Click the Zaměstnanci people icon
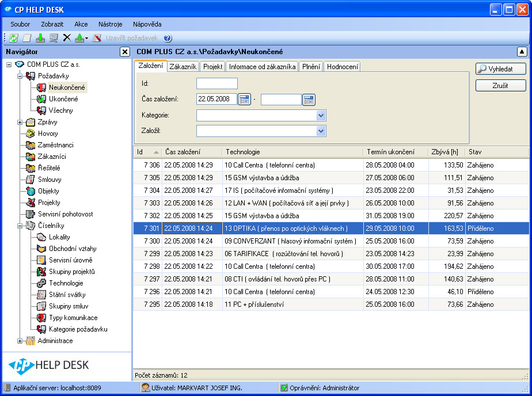 click(x=31, y=145)
